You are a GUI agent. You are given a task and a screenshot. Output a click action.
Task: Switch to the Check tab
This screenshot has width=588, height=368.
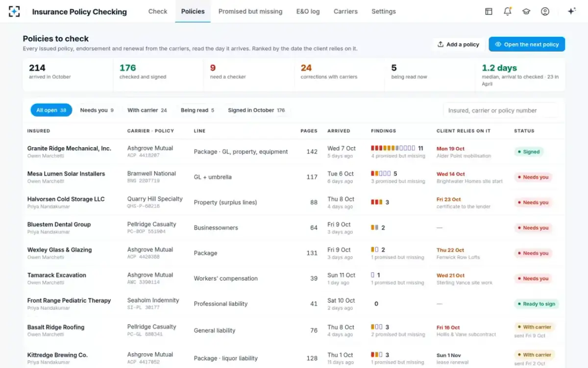158,11
